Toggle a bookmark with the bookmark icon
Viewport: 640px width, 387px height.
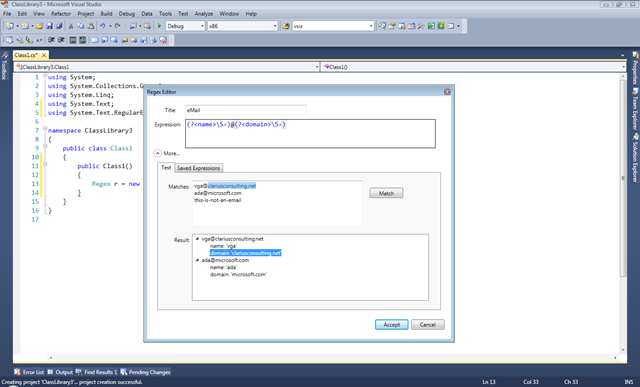95,40
